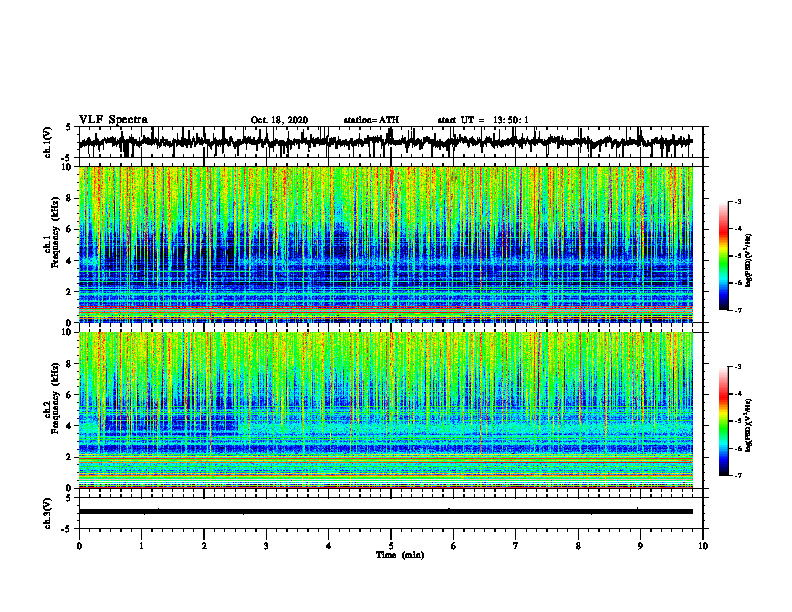Click the "10" tick on ch.1 frequency axis

coord(67,167)
